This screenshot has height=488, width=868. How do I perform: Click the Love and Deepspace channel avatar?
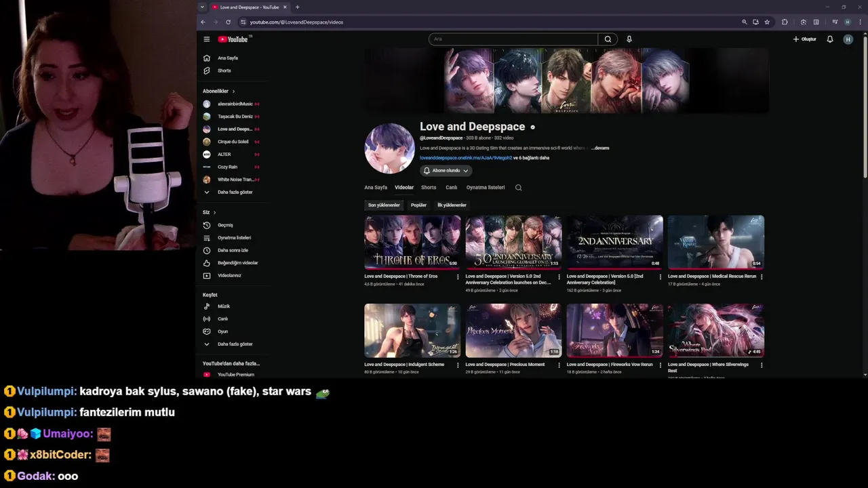pos(389,148)
